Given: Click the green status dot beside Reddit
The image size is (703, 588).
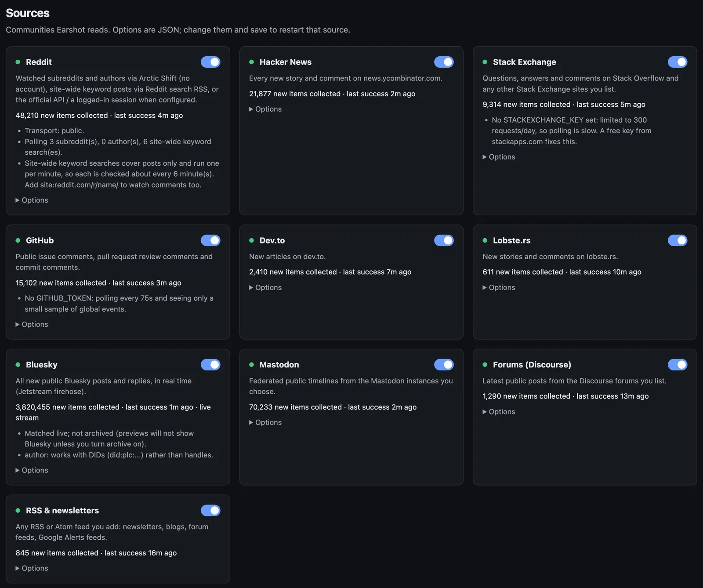Looking at the screenshot, I should point(18,62).
